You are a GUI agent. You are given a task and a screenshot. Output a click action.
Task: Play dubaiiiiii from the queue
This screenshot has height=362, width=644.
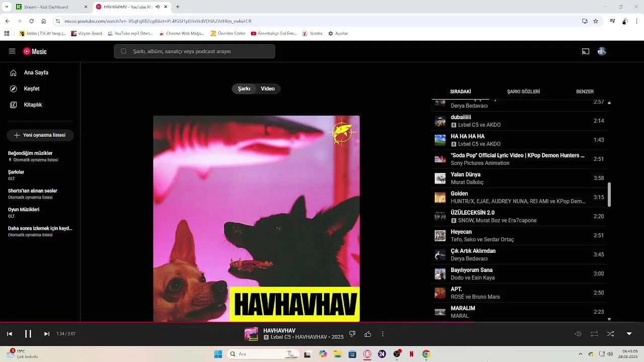[519, 121]
